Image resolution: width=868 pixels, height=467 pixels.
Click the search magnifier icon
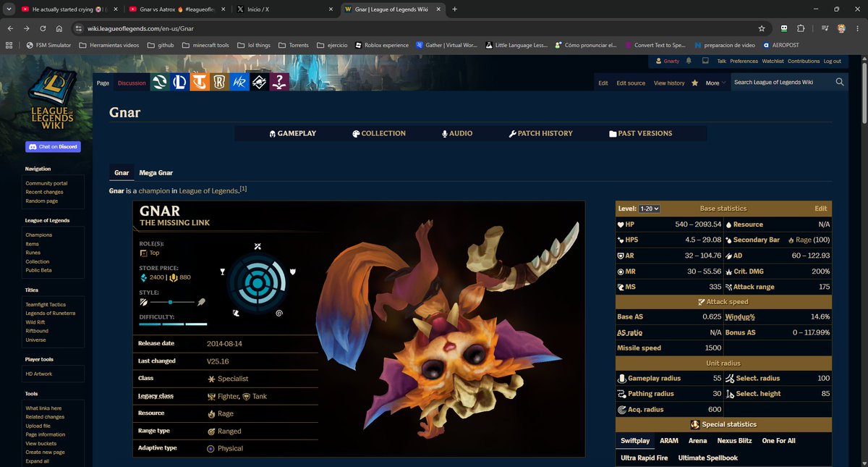[840, 83]
